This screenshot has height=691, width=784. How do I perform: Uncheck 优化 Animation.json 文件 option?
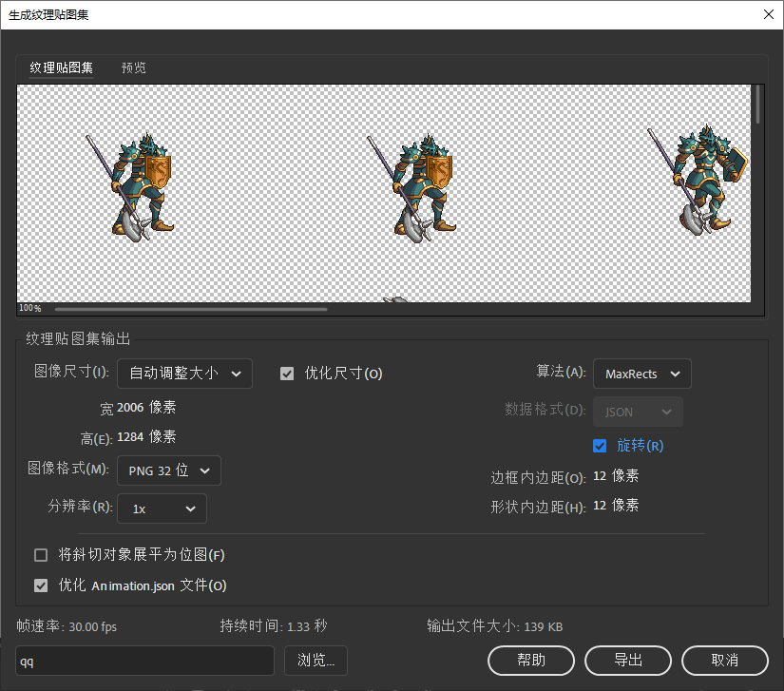point(41,585)
